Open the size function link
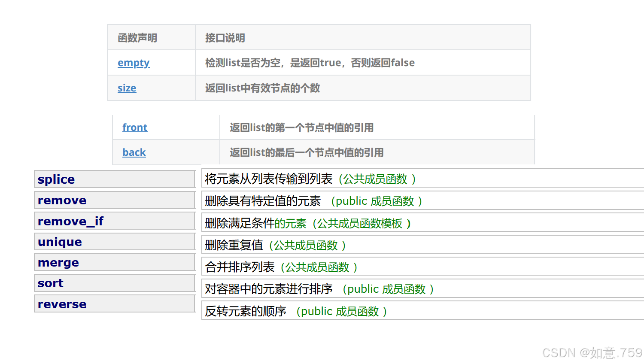The height and width of the screenshot is (364, 644). pyautogui.click(x=127, y=88)
